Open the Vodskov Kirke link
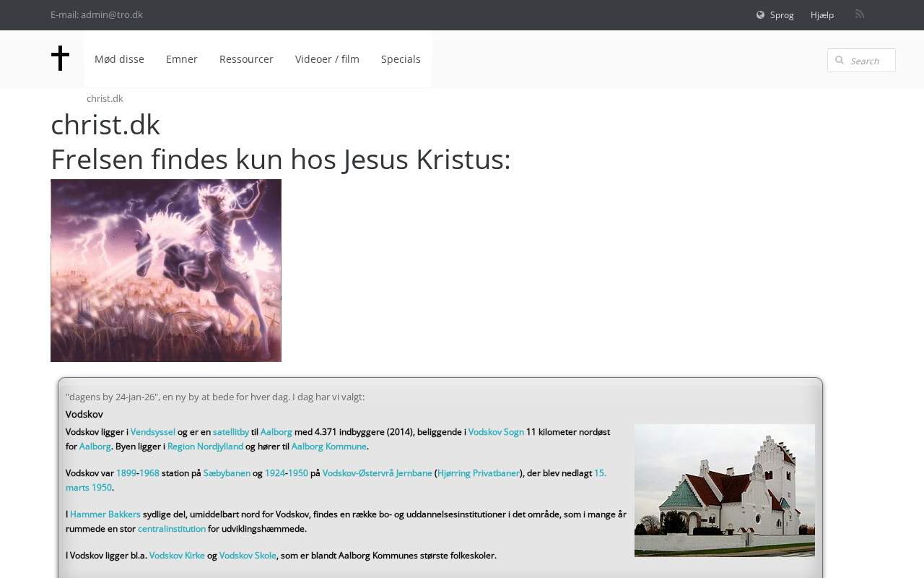The width and height of the screenshot is (924, 578). pyautogui.click(x=177, y=556)
